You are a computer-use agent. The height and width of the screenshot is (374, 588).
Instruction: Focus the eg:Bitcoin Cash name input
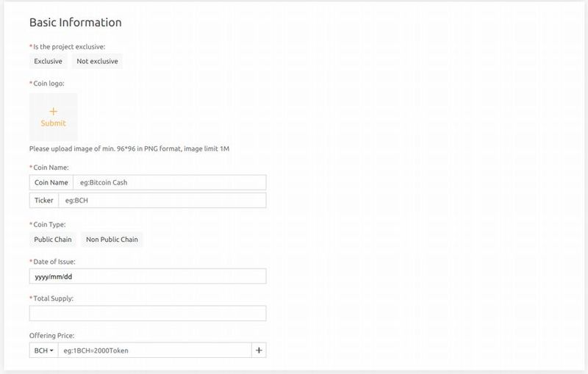(x=169, y=182)
